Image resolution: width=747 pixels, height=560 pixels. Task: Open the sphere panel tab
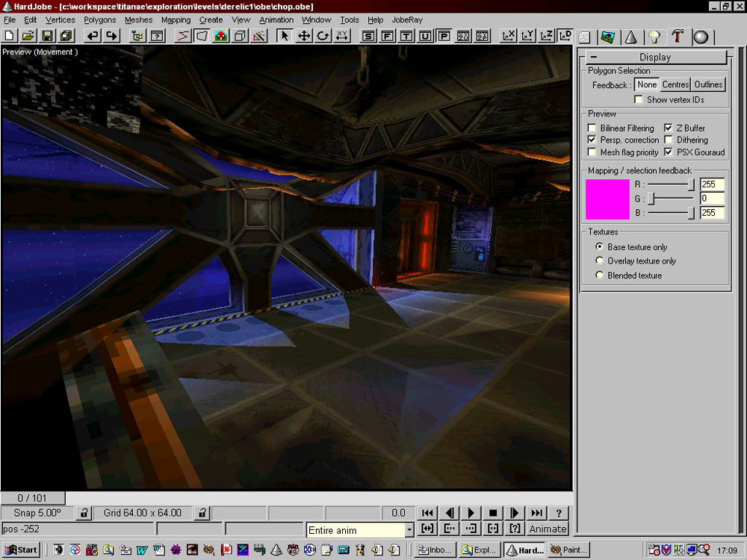point(701,37)
